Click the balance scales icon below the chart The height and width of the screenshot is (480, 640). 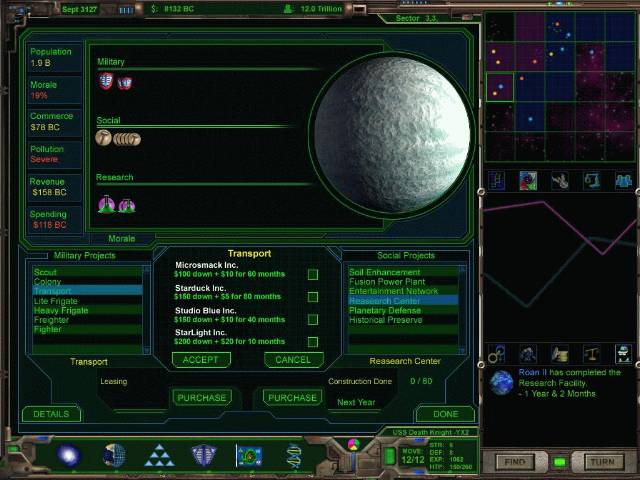pyautogui.click(x=591, y=354)
